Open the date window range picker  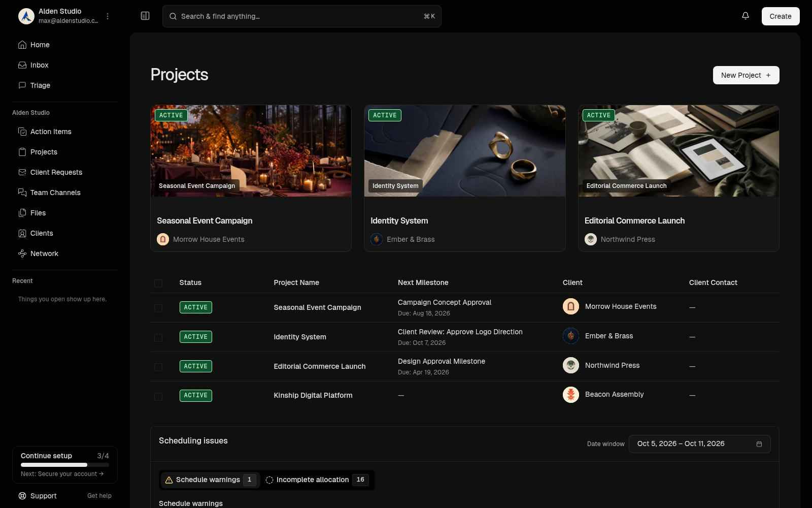point(699,444)
